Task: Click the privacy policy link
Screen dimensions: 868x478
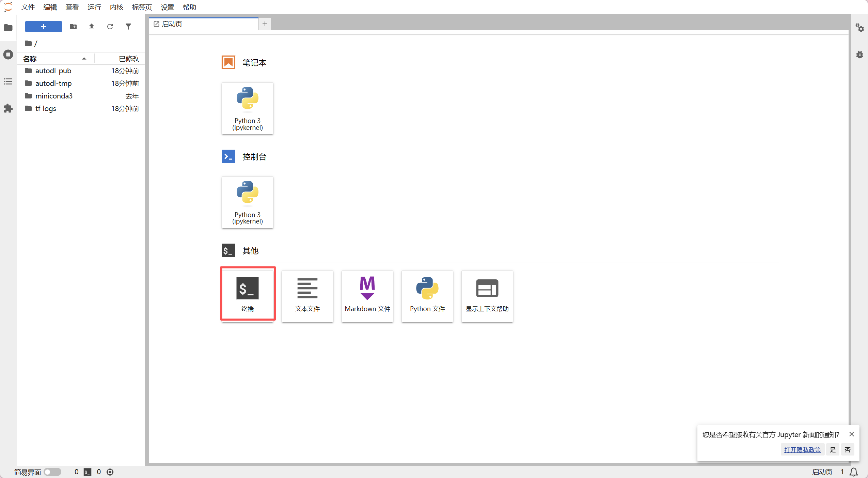Action: pos(802,450)
